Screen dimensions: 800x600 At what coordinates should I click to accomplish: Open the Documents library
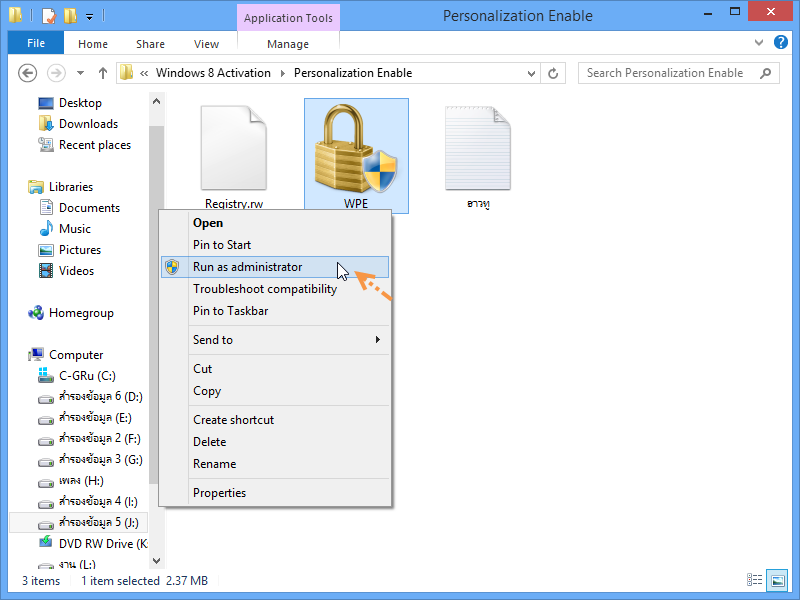tap(79, 208)
